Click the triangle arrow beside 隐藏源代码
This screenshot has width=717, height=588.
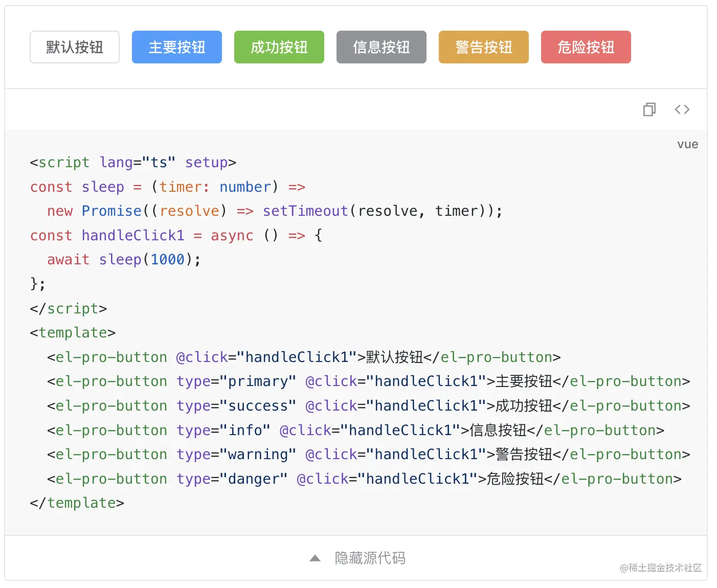point(315,558)
